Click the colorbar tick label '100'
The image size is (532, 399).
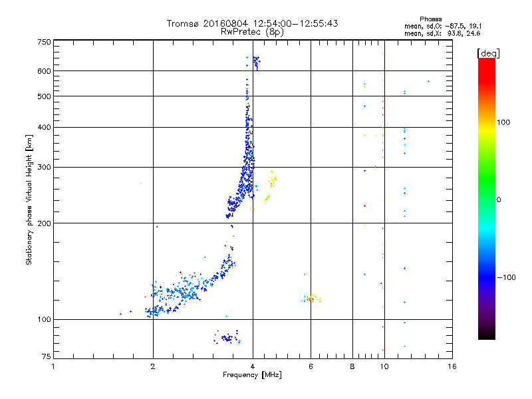click(503, 122)
